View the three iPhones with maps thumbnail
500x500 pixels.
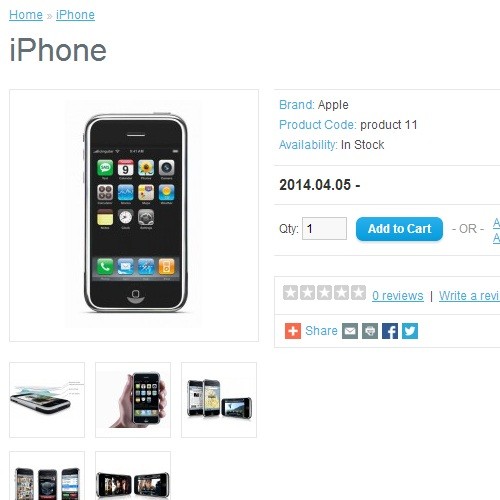pyautogui.click(x=219, y=400)
